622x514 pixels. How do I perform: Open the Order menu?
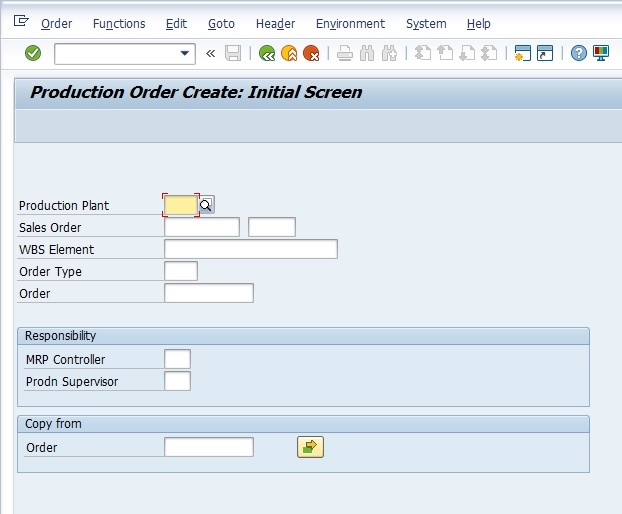tap(57, 24)
